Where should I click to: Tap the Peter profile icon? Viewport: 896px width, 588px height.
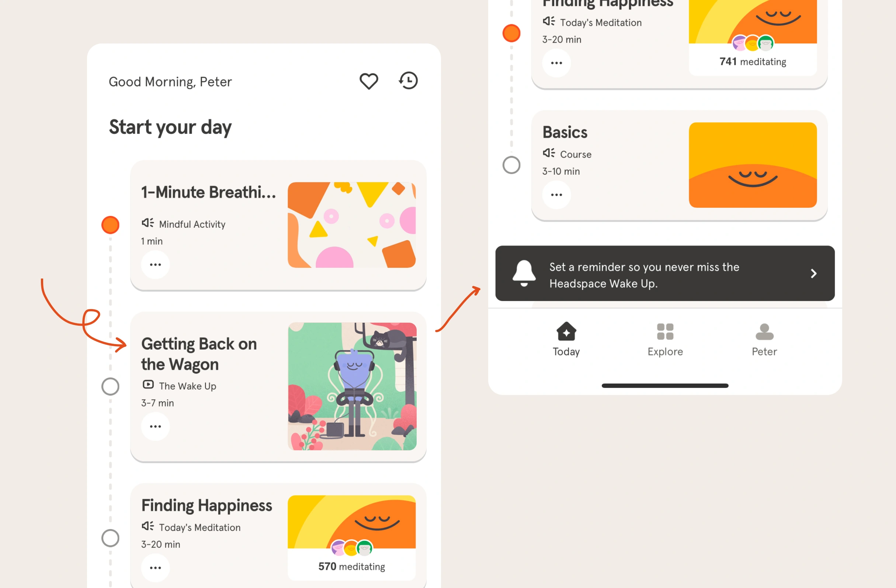(765, 332)
